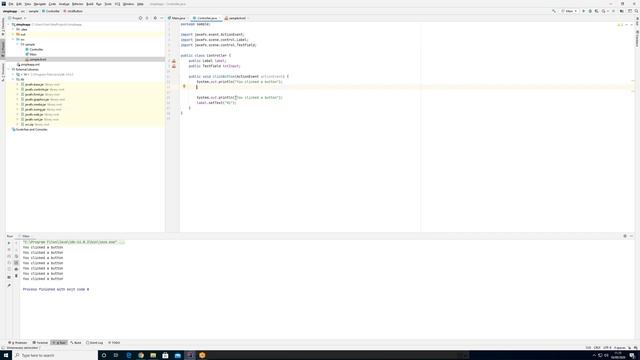Open the View menu
This screenshot has width=640, height=360.
[x=28, y=4]
